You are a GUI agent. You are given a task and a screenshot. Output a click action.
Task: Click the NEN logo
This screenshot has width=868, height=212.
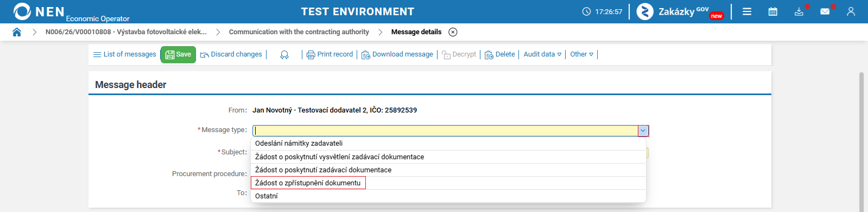(39, 11)
